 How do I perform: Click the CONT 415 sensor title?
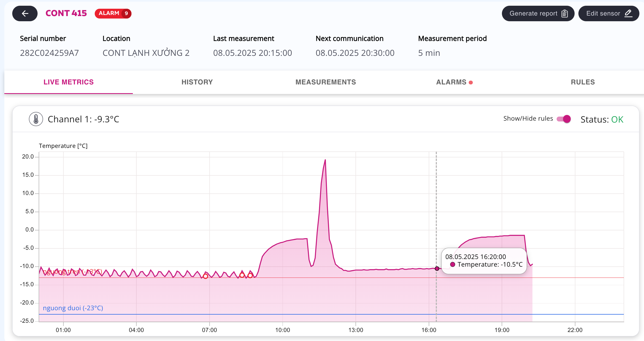[66, 13]
